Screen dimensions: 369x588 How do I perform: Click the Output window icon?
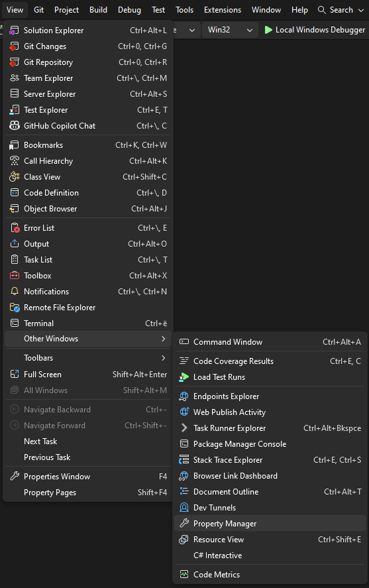[14, 244]
